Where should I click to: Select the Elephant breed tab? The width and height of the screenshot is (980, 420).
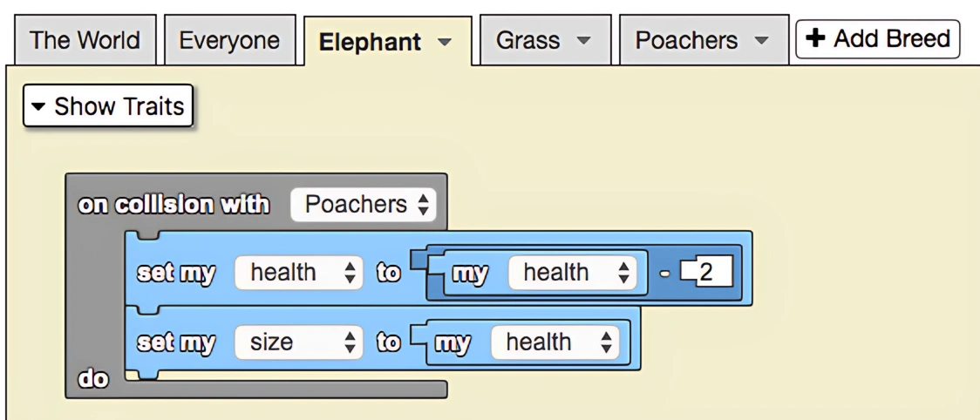(370, 42)
